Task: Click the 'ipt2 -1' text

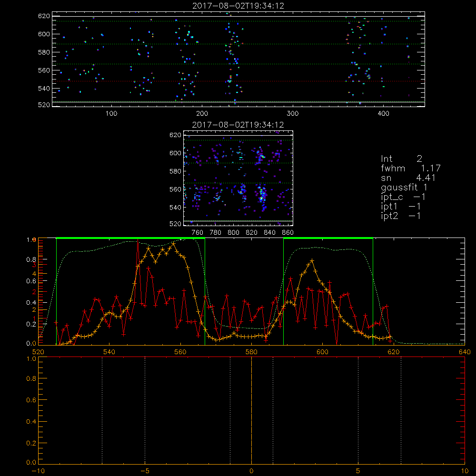Action: [401, 216]
